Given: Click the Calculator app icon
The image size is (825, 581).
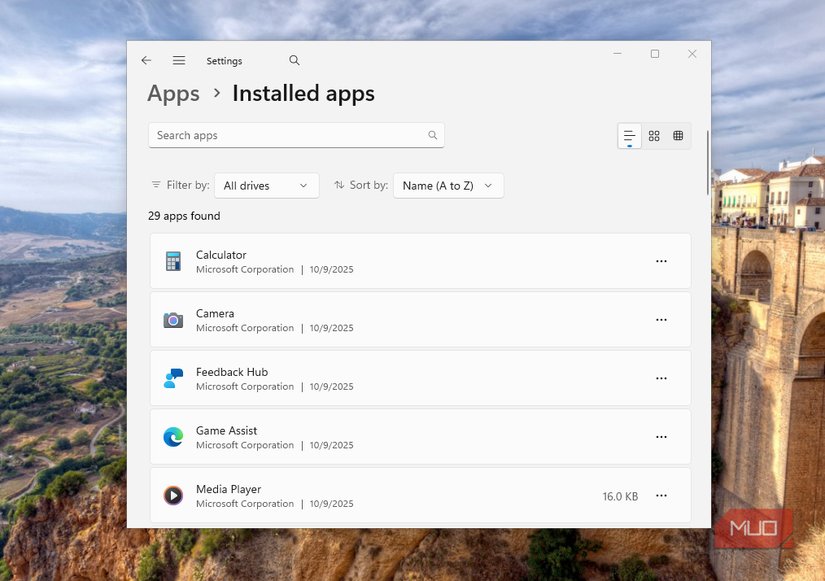Looking at the screenshot, I should [173, 262].
